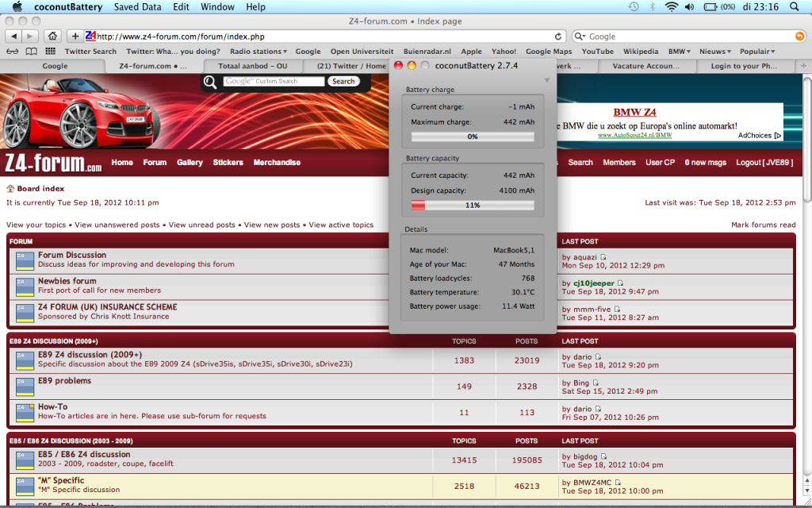Image resolution: width=812 pixels, height=508 pixels.
Task: Open the Google search engine dropdown arrow
Action: coord(580,37)
